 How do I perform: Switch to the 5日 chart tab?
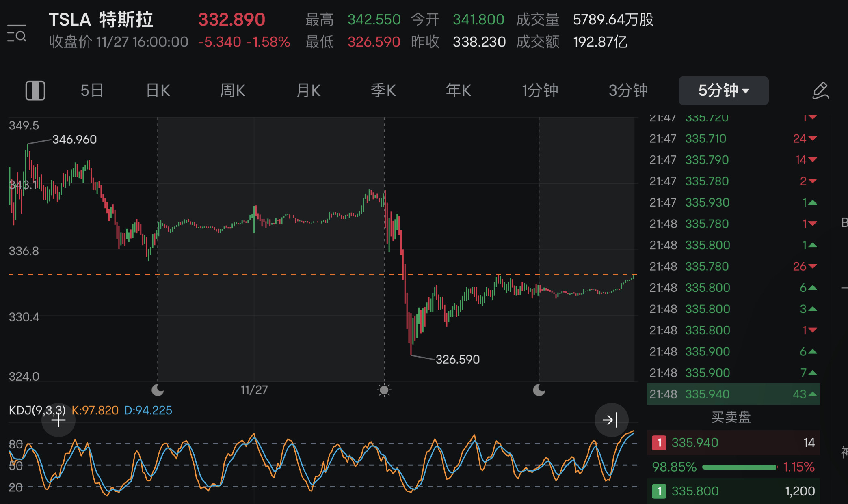(x=92, y=90)
